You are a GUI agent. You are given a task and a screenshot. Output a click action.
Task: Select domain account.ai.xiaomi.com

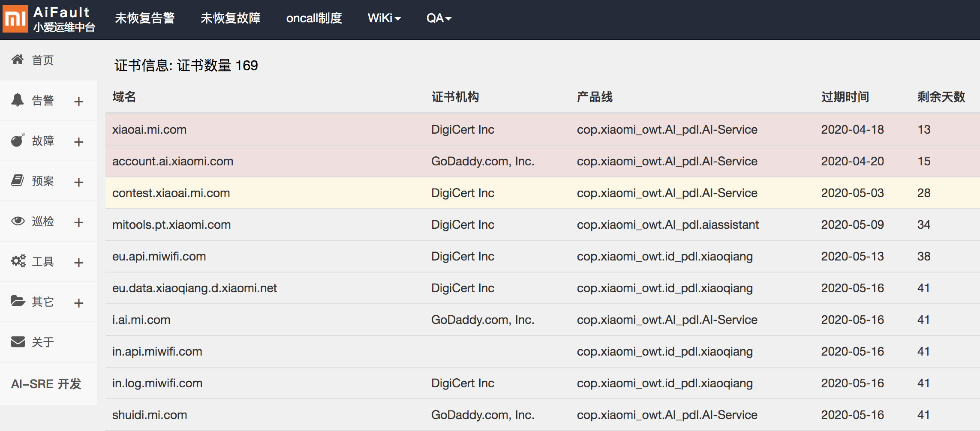pos(173,161)
